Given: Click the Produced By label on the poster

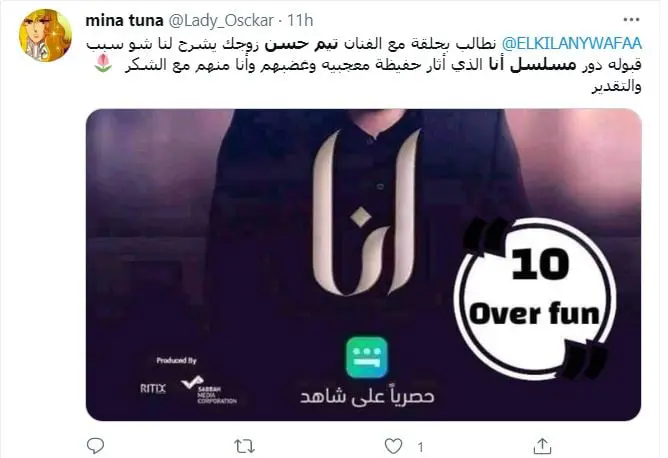Looking at the screenshot, I should coord(176,361).
